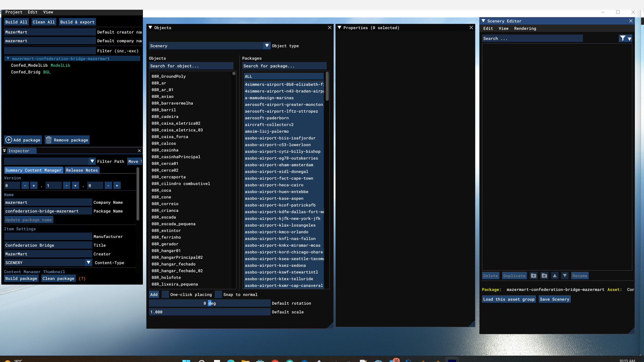This screenshot has height=362, width=644.
Task: Open the project editor Edit menu
Action: pyautogui.click(x=33, y=12)
